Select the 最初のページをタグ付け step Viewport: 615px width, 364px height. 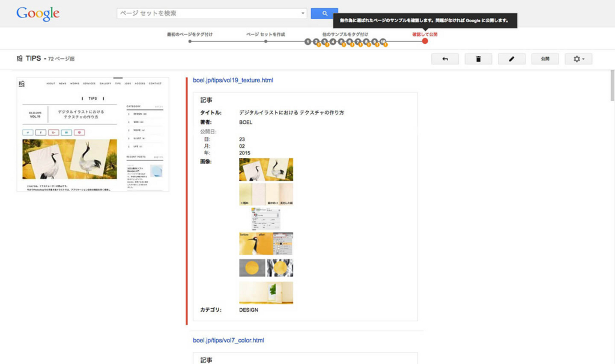(x=189, y=34)
